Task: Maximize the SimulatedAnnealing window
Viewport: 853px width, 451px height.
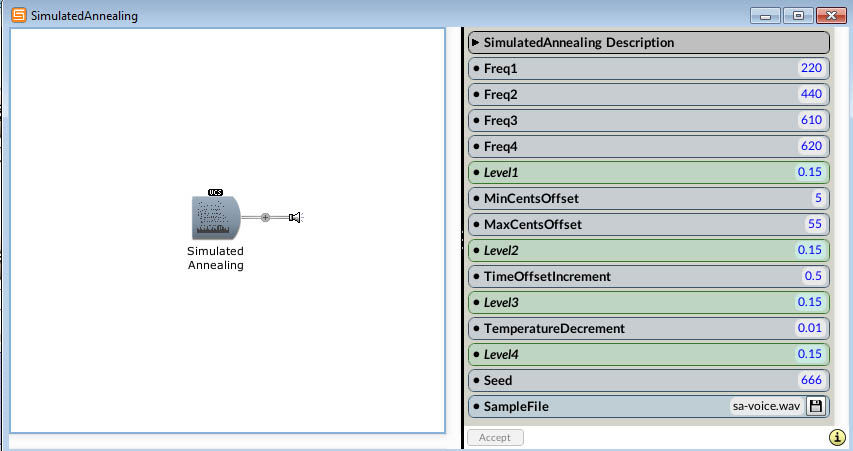Action: tap(798, 15)
